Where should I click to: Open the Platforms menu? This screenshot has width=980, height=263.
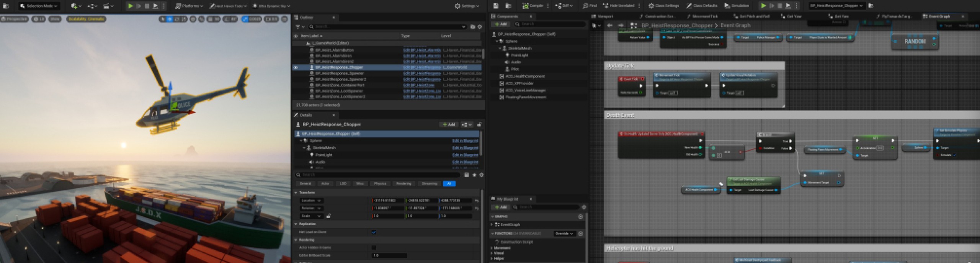click(189, 6)
